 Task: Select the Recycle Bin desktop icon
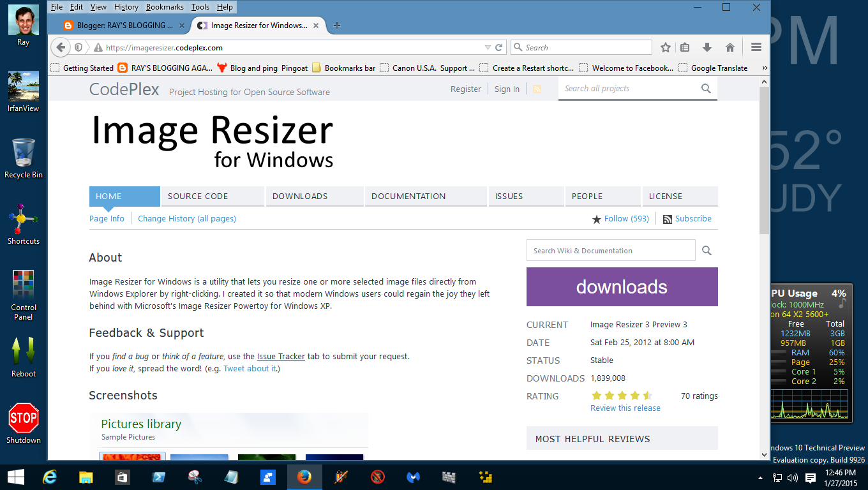[x=24, y=158]
